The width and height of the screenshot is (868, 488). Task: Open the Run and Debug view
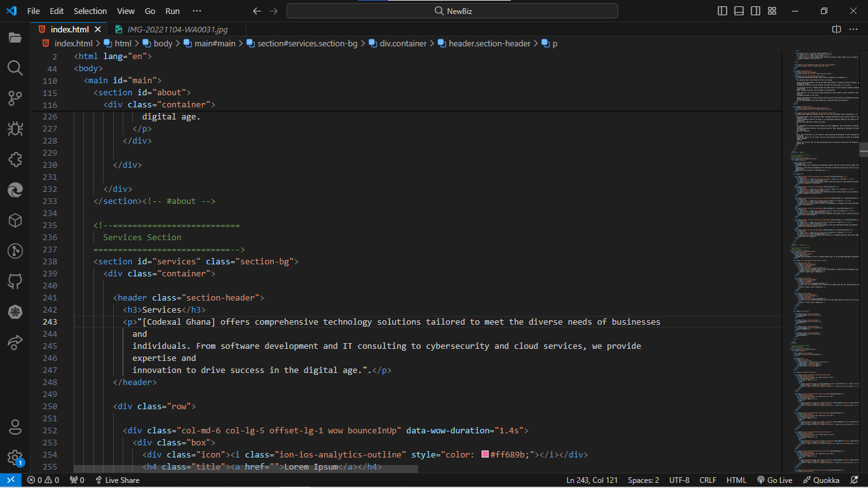coord(15,129)
